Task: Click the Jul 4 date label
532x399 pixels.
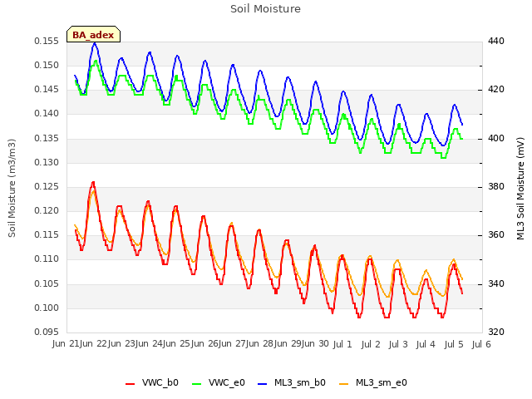Action: (x=426, y=345)
